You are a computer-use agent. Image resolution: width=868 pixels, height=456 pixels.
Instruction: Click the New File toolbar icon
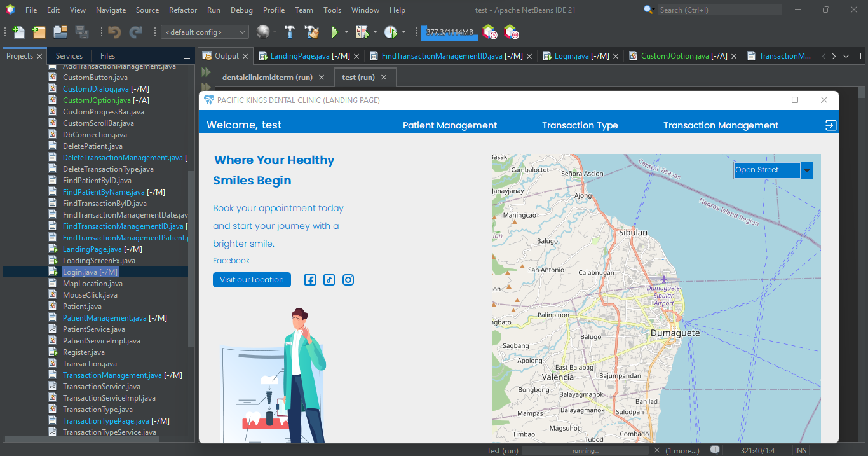(x=18, y=32)
